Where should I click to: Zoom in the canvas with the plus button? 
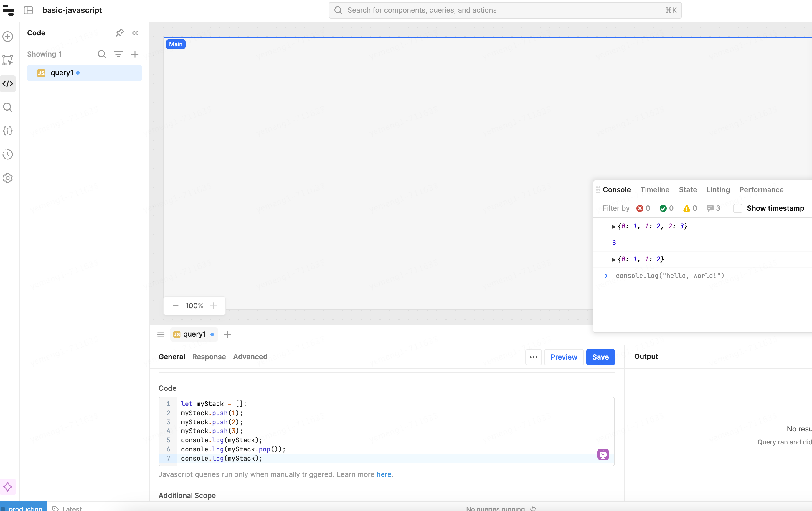point(213,306)
